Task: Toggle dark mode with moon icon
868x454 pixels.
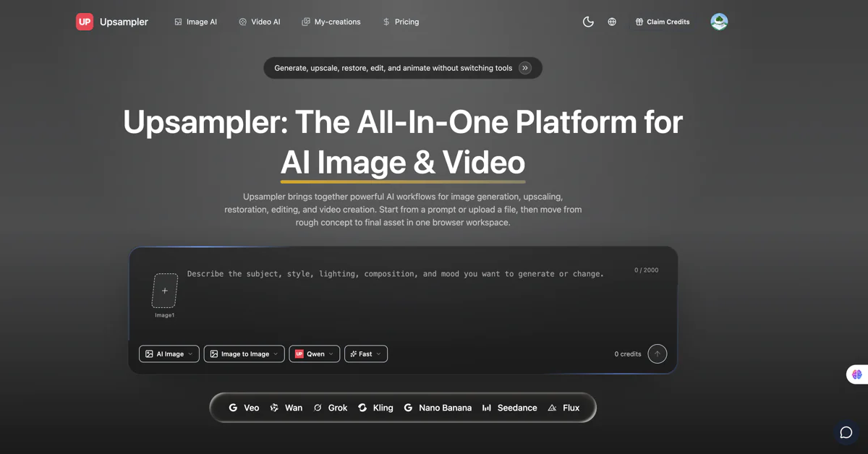Action: click(x=588, y=22)
